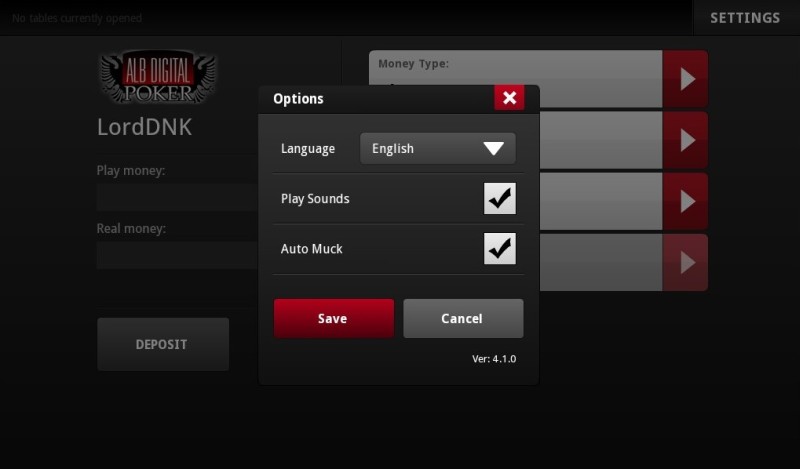Click the white triangle in Language selector
This screenshot has height=469, width=800.
(x=494, y=149)
